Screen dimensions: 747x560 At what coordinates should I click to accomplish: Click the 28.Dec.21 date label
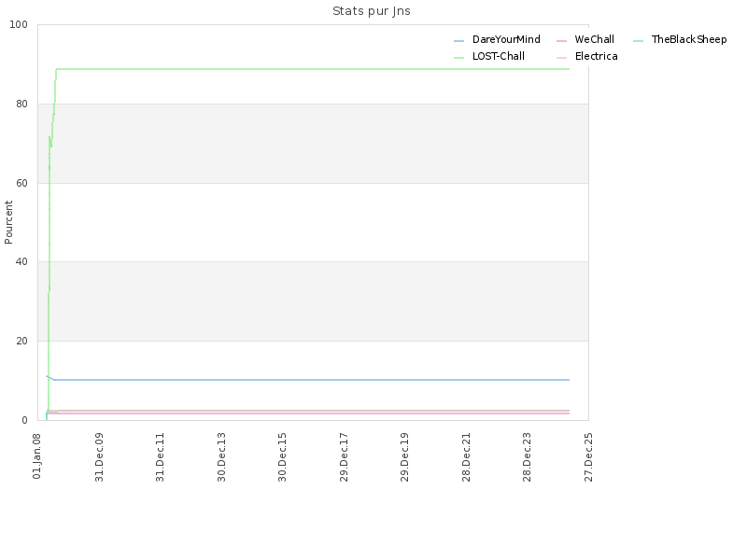[466, 457]
